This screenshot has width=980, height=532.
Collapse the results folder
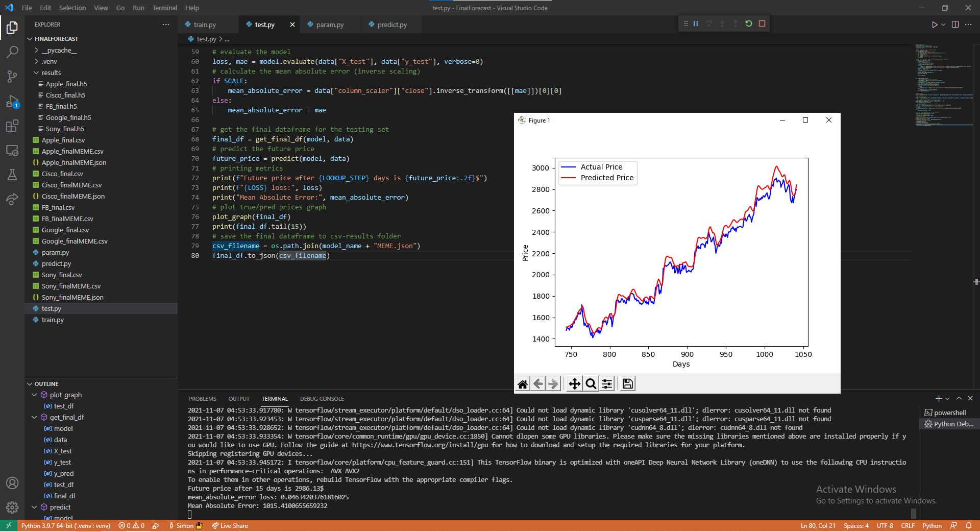51,72
